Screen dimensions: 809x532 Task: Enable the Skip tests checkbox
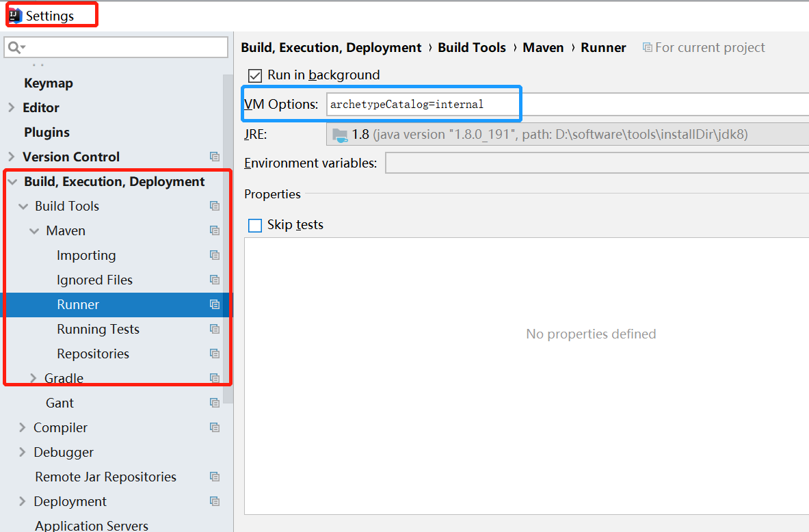point(255,226)
